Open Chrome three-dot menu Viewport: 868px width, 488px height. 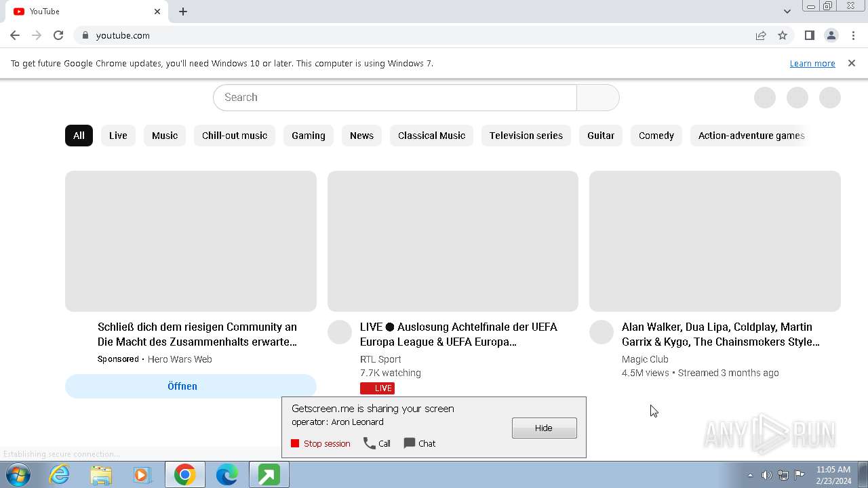pos(853,35)
